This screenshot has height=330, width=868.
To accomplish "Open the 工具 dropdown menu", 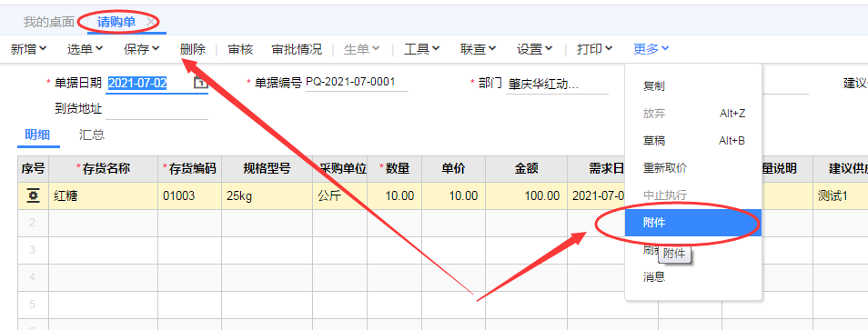I will pyautogui.click(x=422, y=49).
